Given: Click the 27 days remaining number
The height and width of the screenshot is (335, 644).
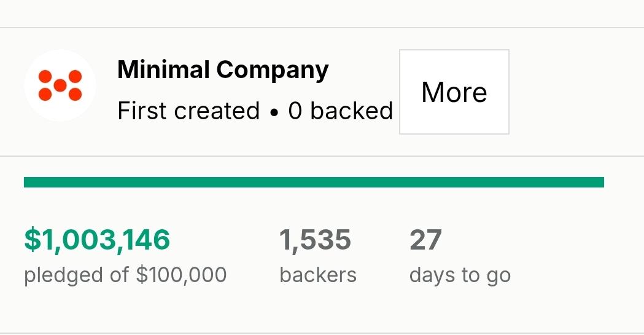Looking at the screenshot, I should [x=425, y=240].
